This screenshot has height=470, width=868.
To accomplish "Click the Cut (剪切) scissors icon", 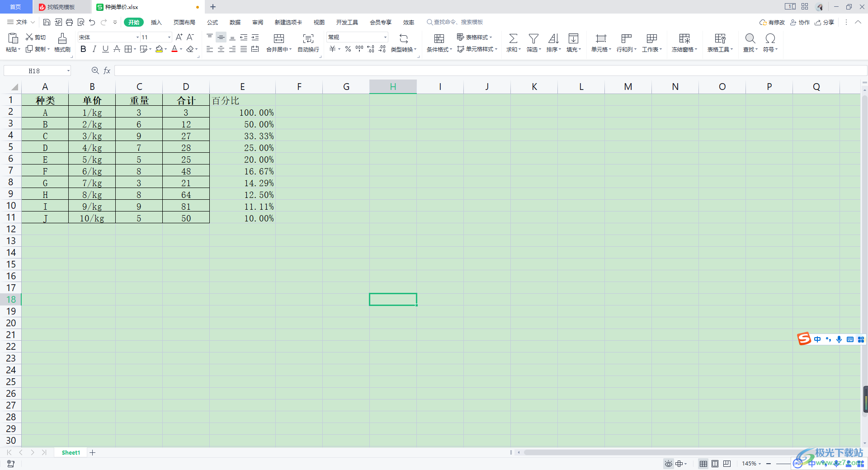I will pyautogui.click(x=29, y=37).
